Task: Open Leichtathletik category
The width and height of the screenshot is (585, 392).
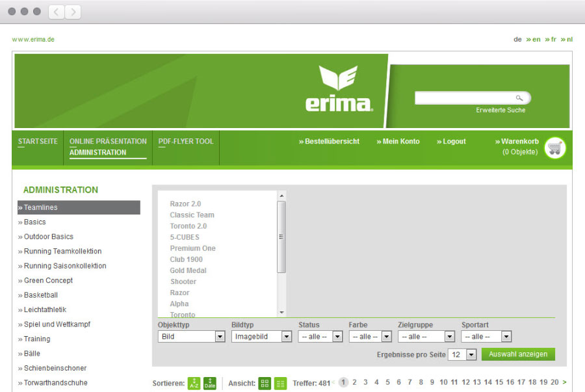Action: [x=42, y=309]
